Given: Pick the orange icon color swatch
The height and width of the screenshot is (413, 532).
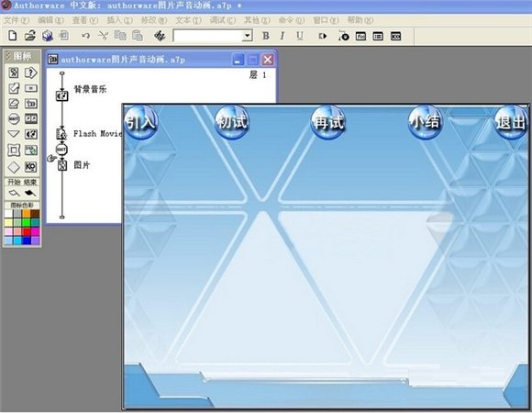Looking at the screenshot, I should click(26, 214).
